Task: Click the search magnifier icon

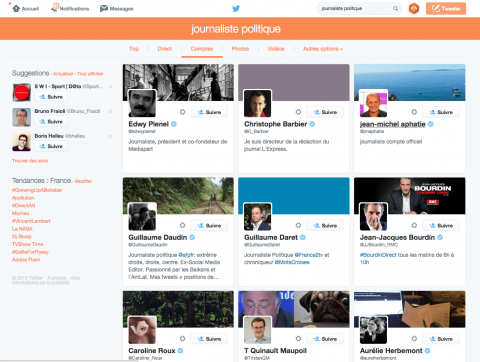Action: click(395, 8)
